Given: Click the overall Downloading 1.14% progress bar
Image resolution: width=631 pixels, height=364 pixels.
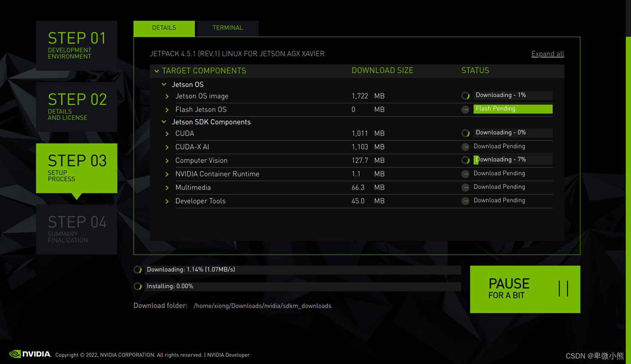Looking at the screenshot, I should click(x=303, y=270).
